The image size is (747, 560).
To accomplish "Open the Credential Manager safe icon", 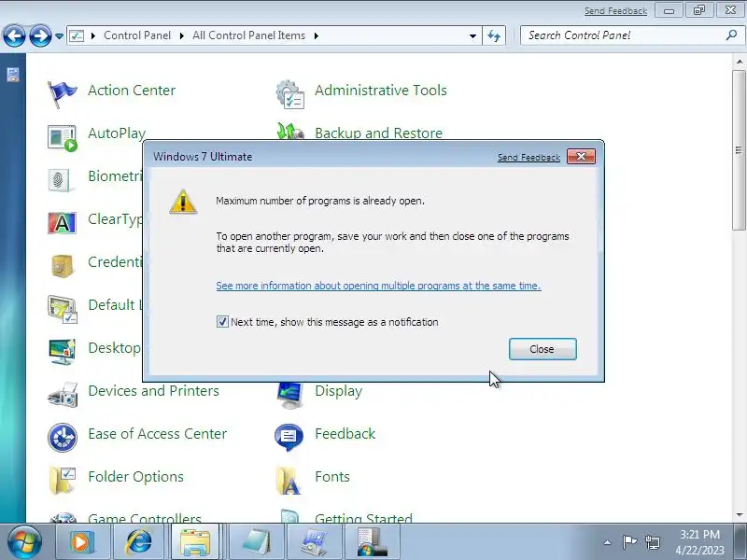I will point(62,266).
